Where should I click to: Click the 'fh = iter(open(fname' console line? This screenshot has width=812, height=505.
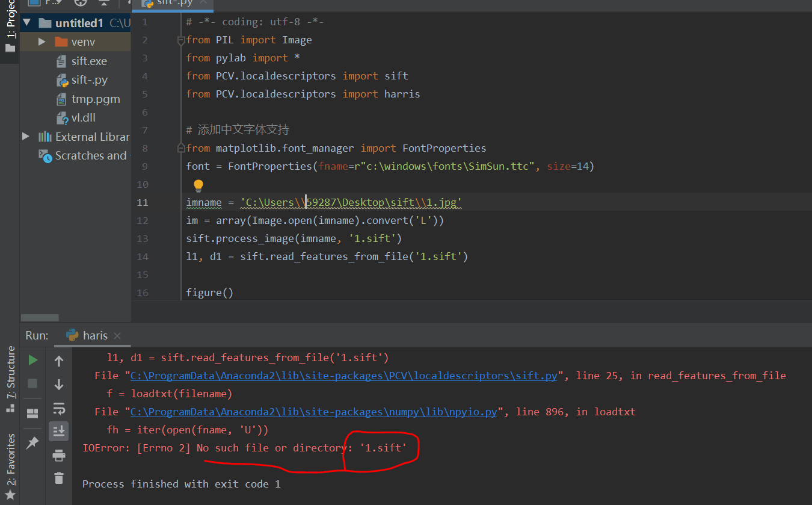pos(187,430)
